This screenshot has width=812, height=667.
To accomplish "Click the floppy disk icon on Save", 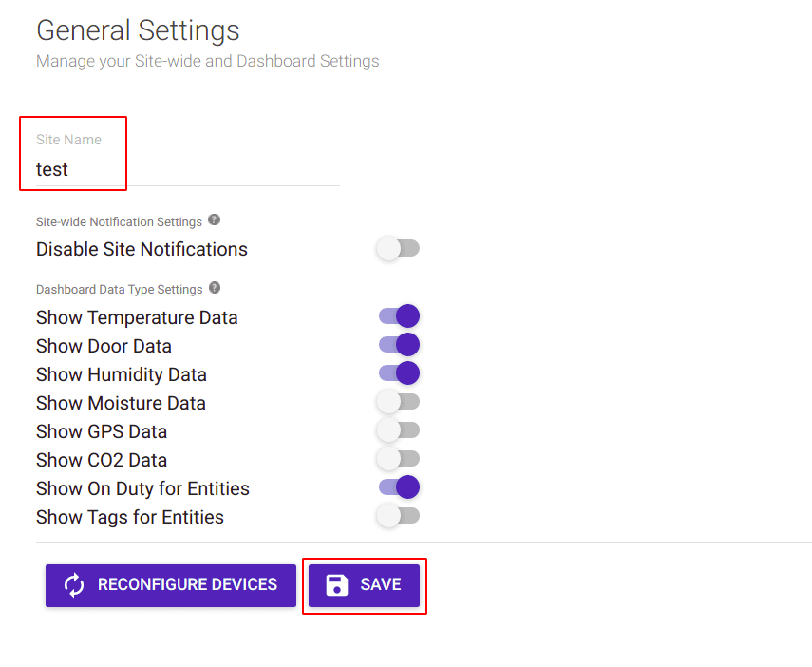I will pos(337,585).
